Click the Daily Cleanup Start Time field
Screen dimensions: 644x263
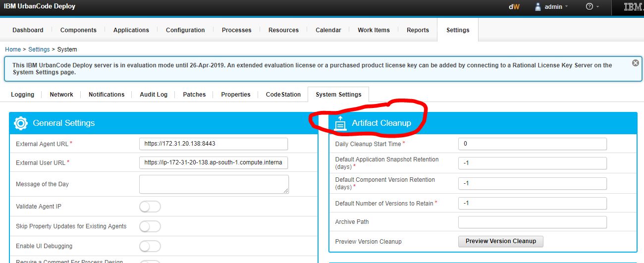point(533,144)
